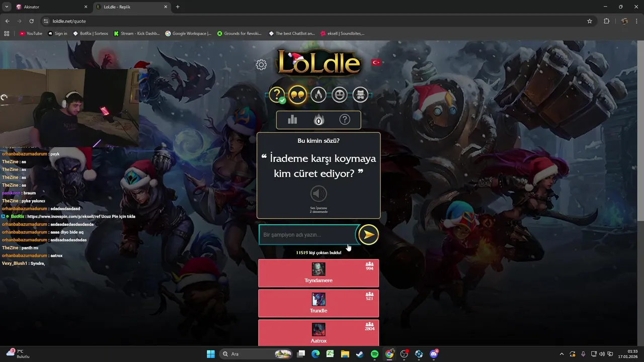Reload the current page
644x362 pixels.
coord(31,21)
